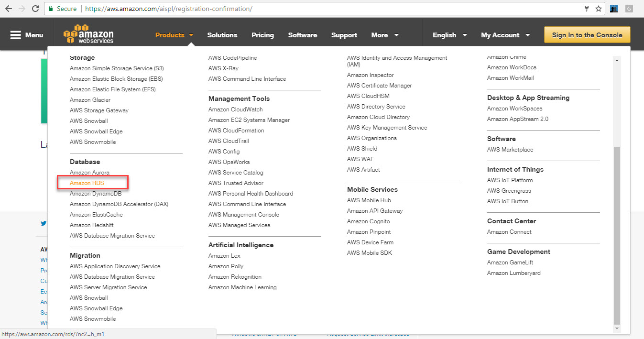
Task: Click AWS CloudFormation
Action: pyautogui.click(x=236, y=131)
